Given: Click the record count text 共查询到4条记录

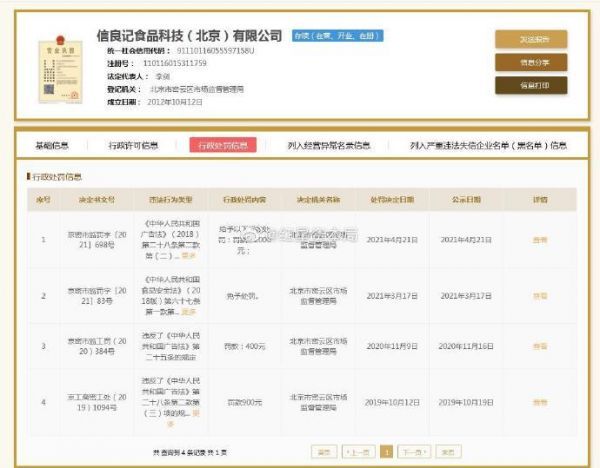Looking at the screenshot, I should 189,452.
